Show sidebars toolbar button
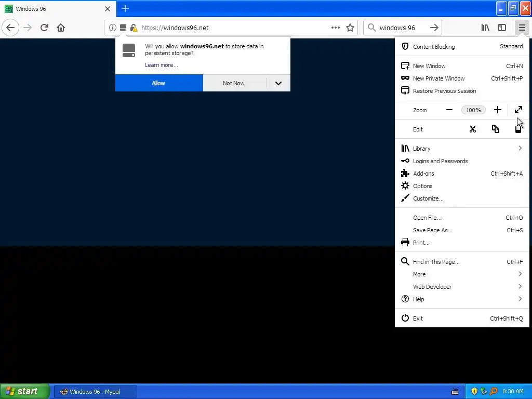The height and width of the screenshot is (399, 532). coord(502,28)
